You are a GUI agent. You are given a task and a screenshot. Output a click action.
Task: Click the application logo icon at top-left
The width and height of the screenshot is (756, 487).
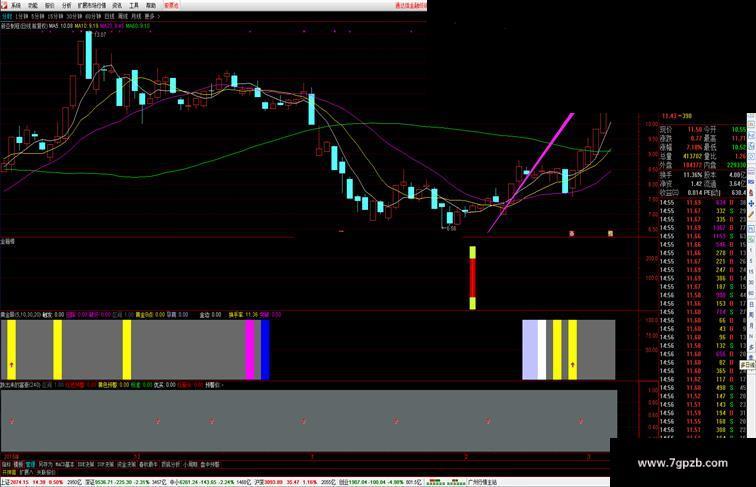point(4,5)
